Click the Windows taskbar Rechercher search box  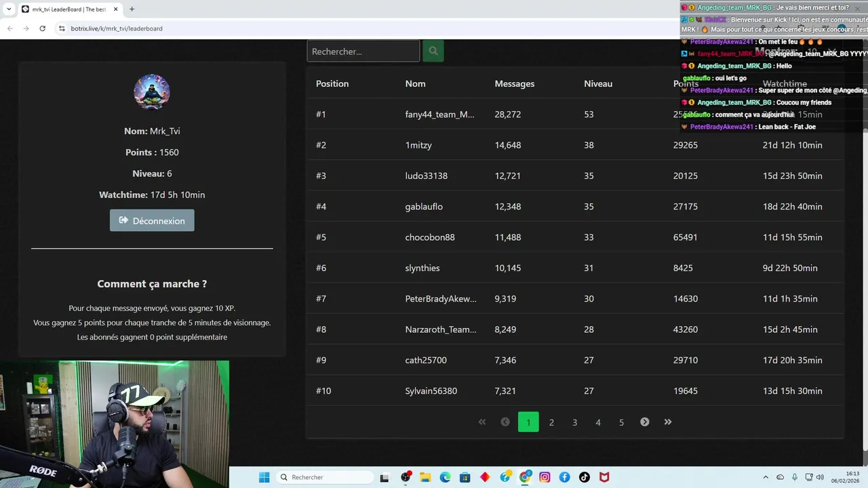[x=326, y=477]
